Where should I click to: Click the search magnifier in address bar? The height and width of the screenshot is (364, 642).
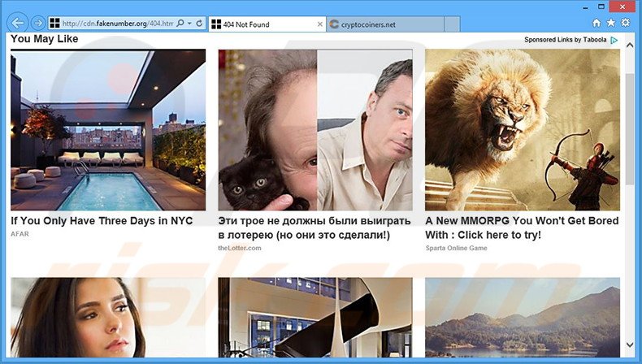180,24
